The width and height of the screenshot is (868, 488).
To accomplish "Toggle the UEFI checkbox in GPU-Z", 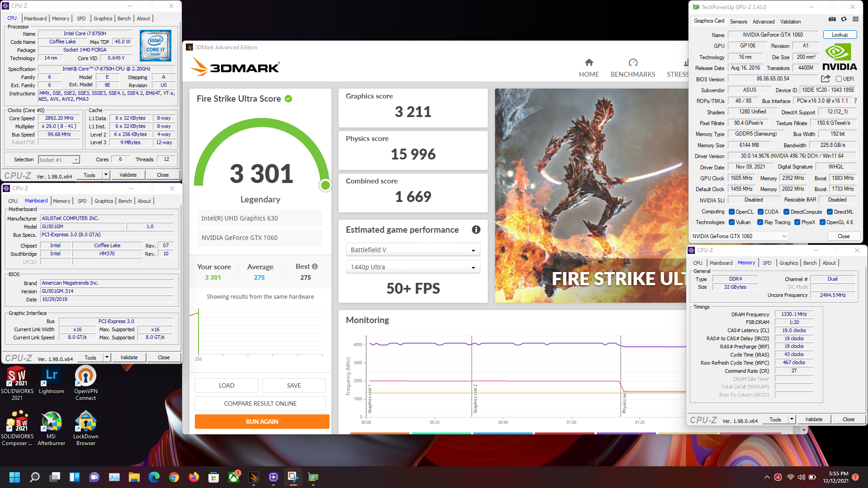I will tap(839, 79).
